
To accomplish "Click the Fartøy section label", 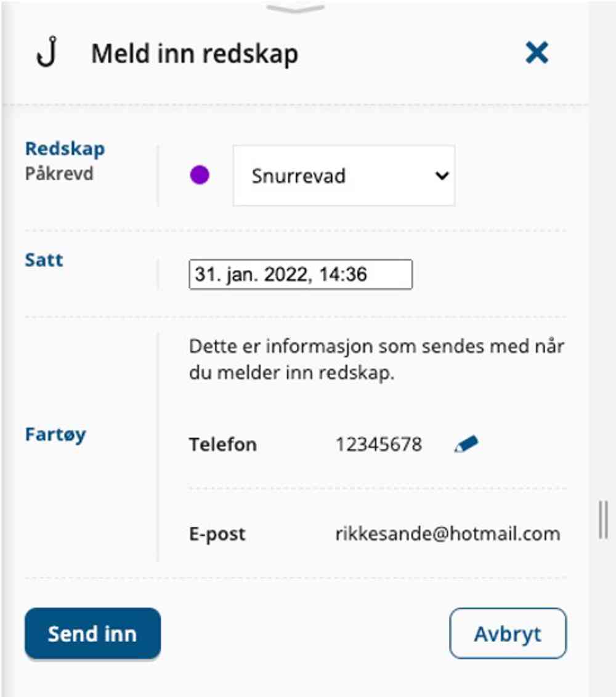I will 55,434.
